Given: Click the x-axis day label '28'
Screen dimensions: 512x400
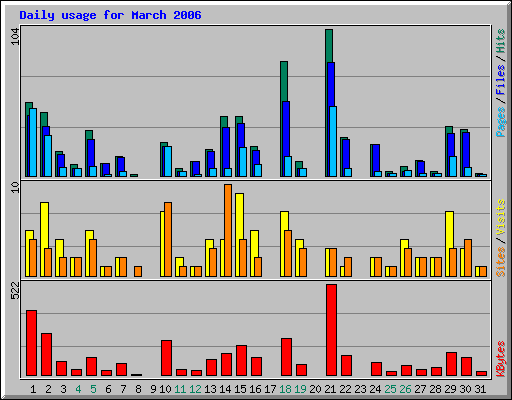Looking at the screenshot, I should tap(435, 389).
